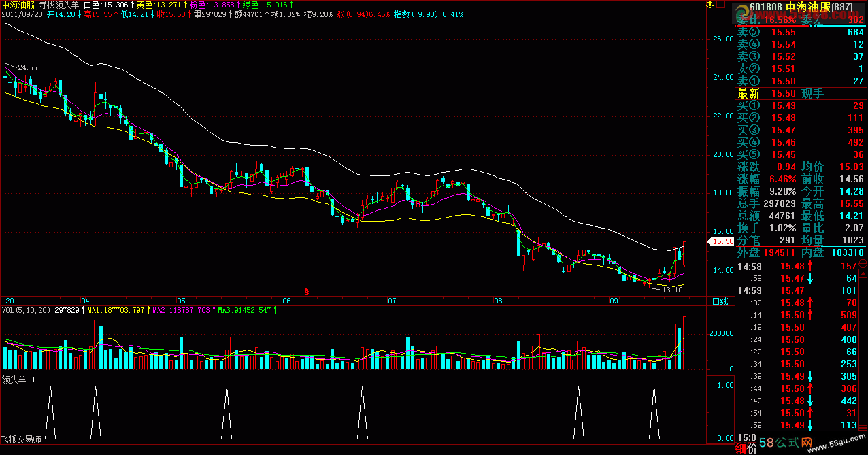Click the 量比 2.07 value

854,228
